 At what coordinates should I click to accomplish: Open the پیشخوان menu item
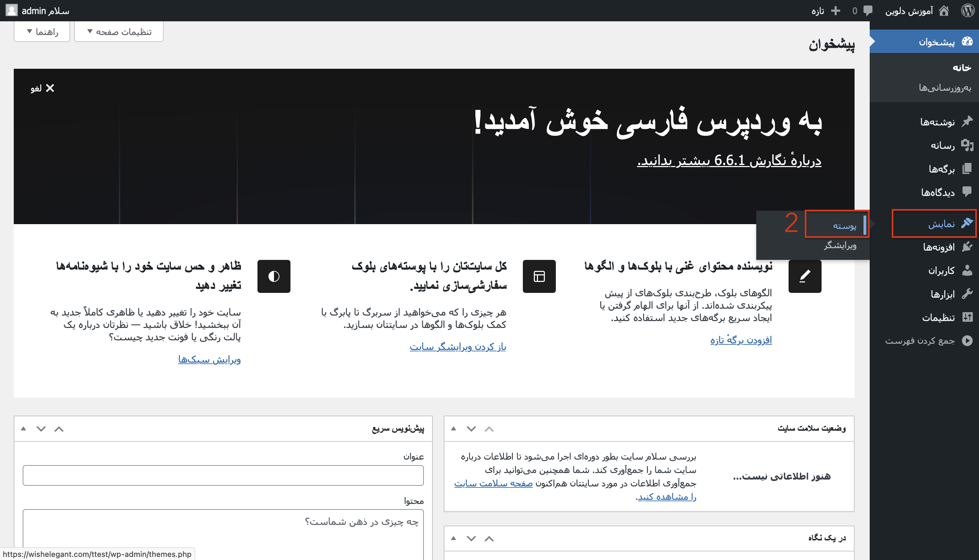(924, 41)
